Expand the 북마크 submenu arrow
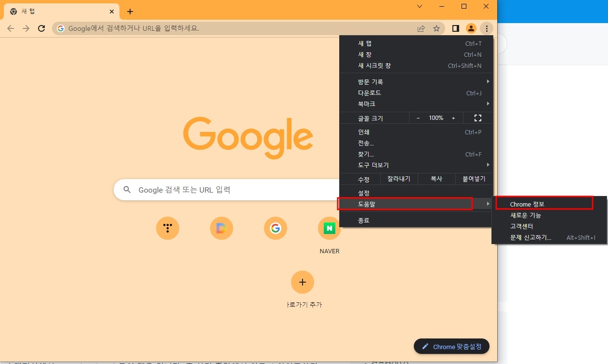This screenshot has height=364, width=608. [x=488, y=104]
